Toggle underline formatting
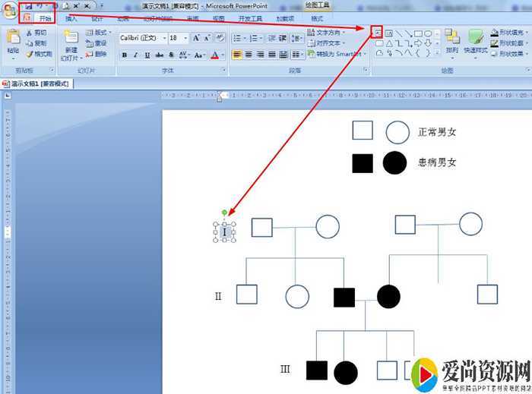This screenshot has width=532, height=394. point(147,55)
